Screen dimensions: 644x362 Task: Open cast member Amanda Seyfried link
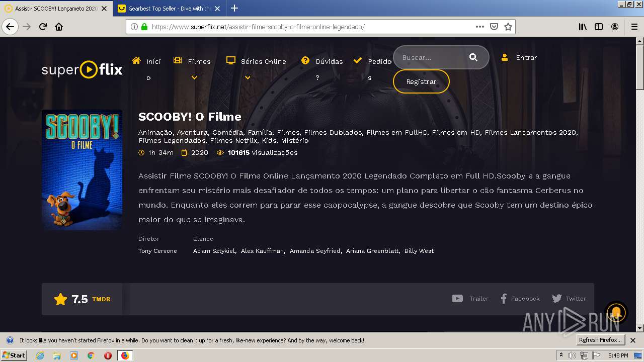[x=315, y=251]
